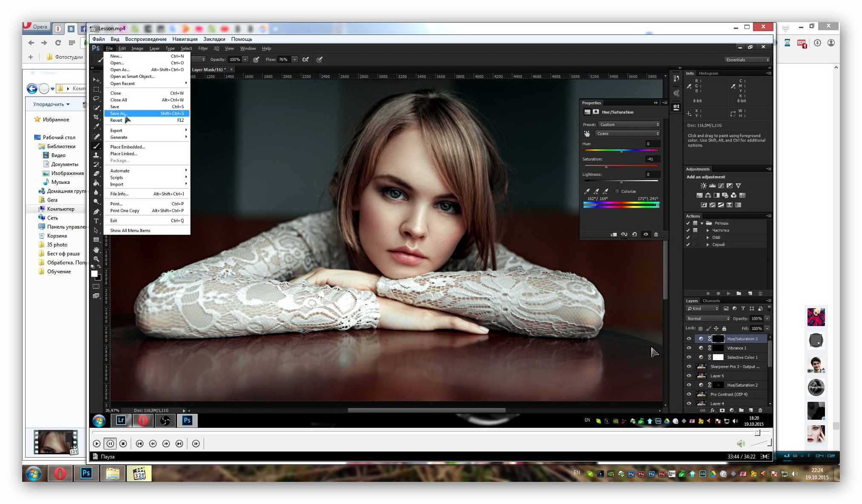The width and height of the screenshot is (862, 504).
Task: Add a layer mask from Layers panel bottom
Action: pos(722,410)
